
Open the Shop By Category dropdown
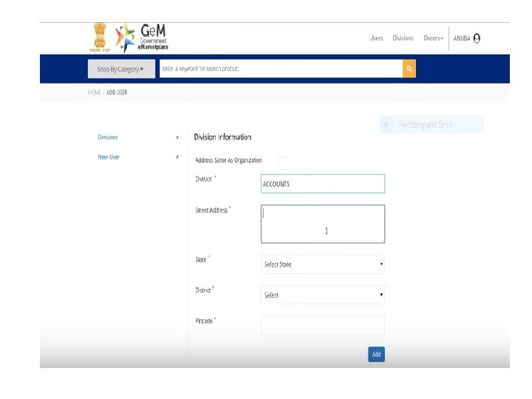click(x=121, y=69)
